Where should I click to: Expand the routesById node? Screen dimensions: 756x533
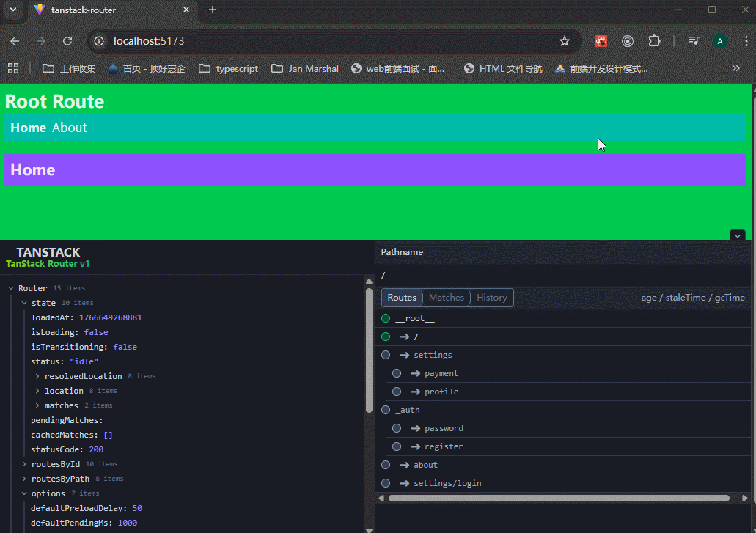tap(24, 464)
